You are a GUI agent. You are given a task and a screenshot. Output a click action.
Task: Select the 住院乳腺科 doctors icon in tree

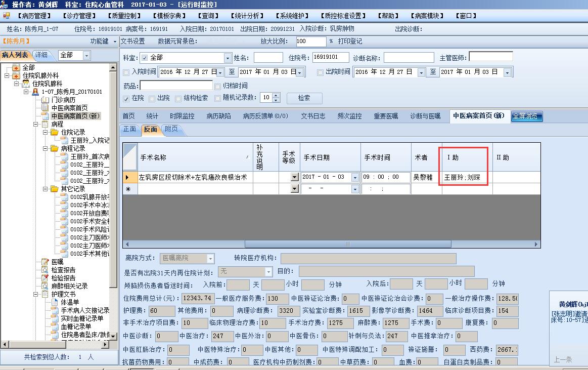tap(26, 84)
